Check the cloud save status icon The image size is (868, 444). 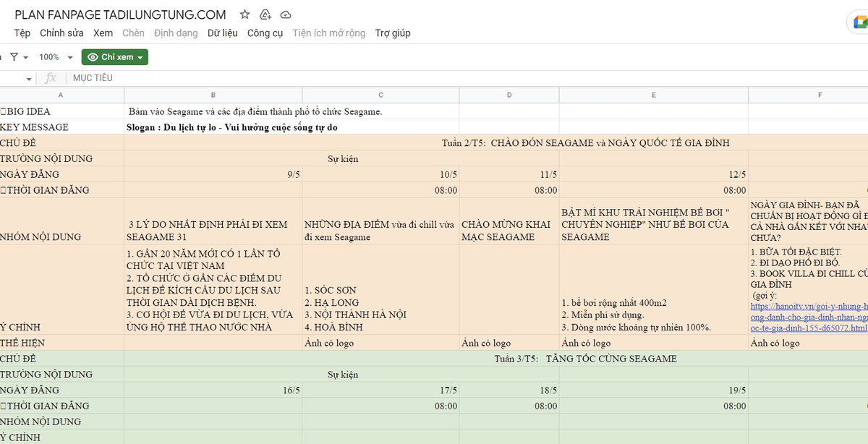click(x=286, y=14)
